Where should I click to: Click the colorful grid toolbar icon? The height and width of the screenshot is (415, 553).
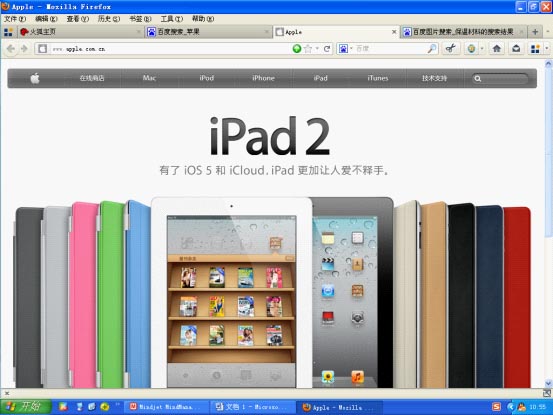pos(535,49)
